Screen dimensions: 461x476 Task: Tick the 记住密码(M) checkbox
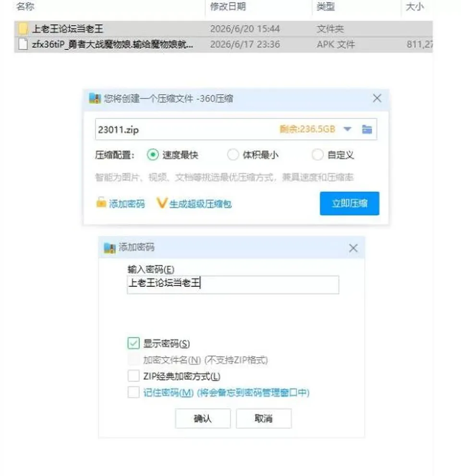(133, 392)
